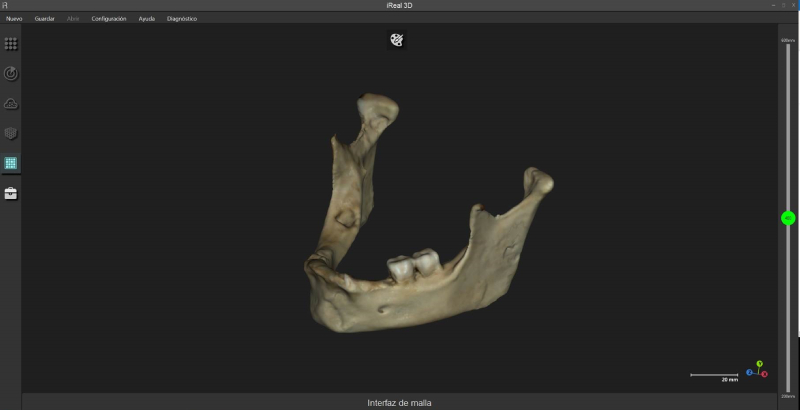Click the 20 mm scale bar
Screen dimensions: 800x410
[x=714, y=375]
